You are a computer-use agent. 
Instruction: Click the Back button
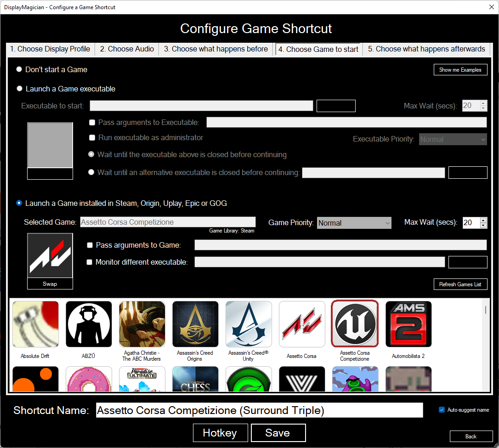click(x=471, y=436)
